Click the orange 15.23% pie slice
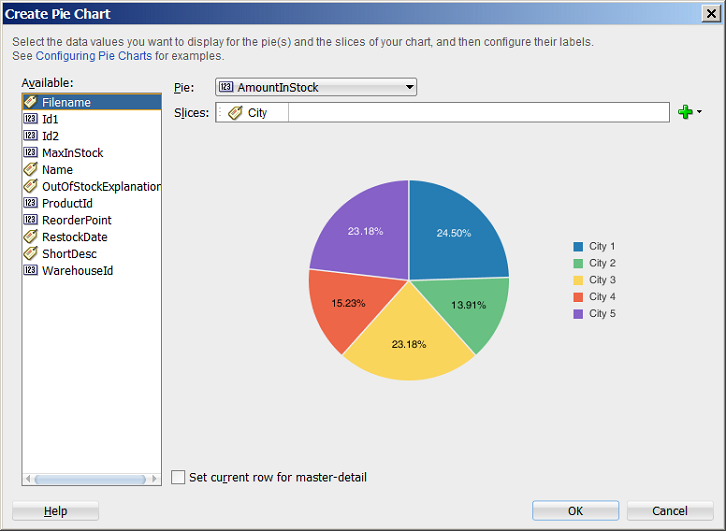This screenshot has height=531, width=726. pos(348,303)
